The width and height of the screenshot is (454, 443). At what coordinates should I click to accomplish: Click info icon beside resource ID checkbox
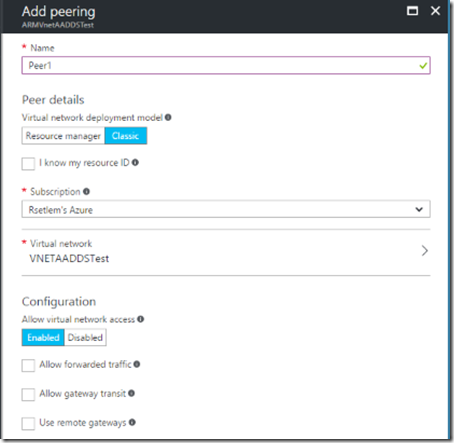point(135,162)
